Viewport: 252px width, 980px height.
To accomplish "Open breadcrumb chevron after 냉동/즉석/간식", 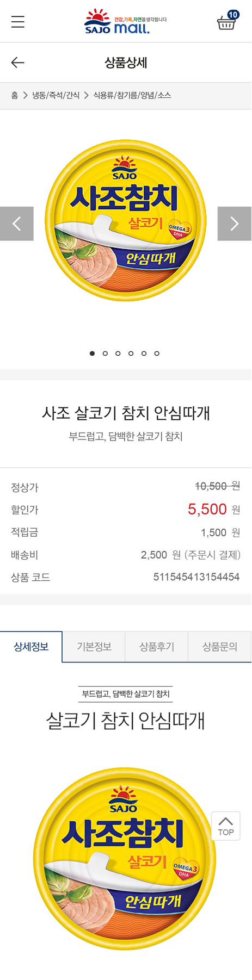I will pyautogui.click(x=86, y=96).
